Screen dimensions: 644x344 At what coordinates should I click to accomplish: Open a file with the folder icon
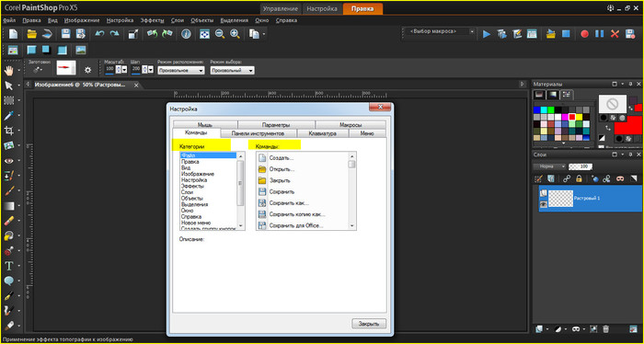[x=31, y=34]
